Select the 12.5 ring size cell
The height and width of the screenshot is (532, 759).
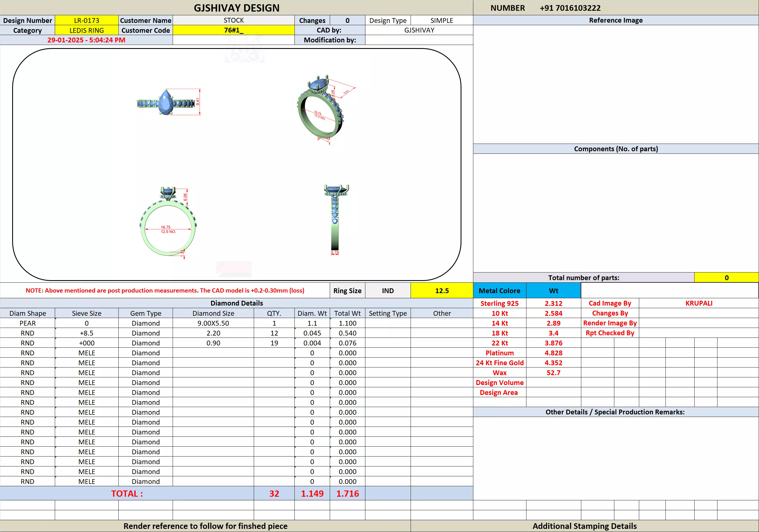click(x=442, y=291)
